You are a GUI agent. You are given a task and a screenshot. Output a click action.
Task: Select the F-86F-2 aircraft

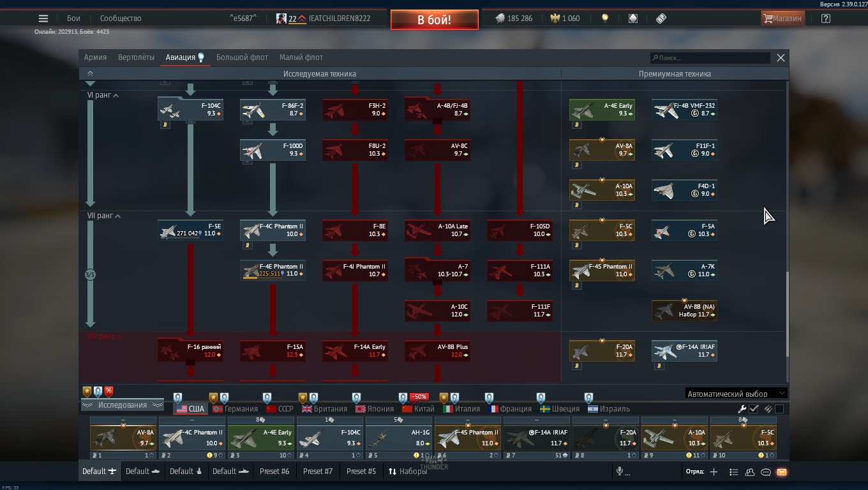pyautogui.click(x=273, y=109)
